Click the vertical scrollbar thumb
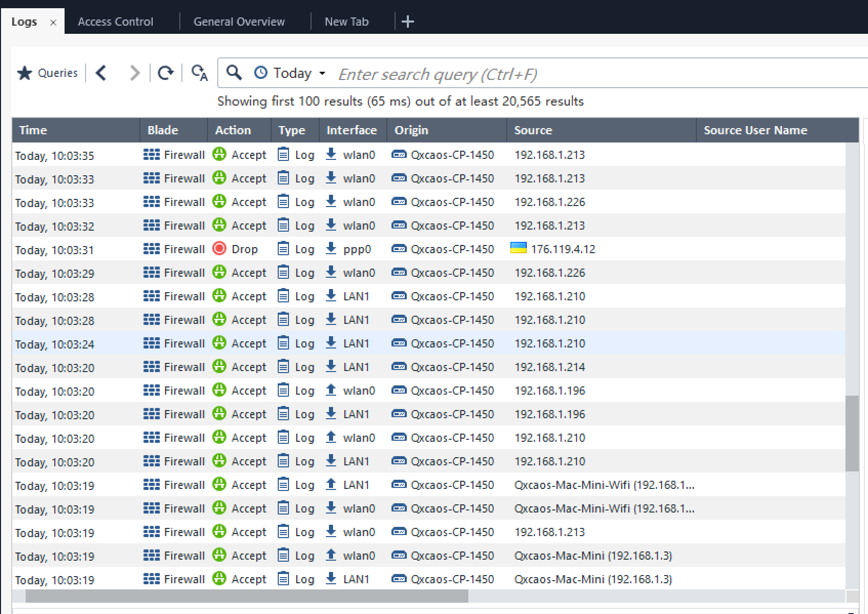 (x=852, y=433)
